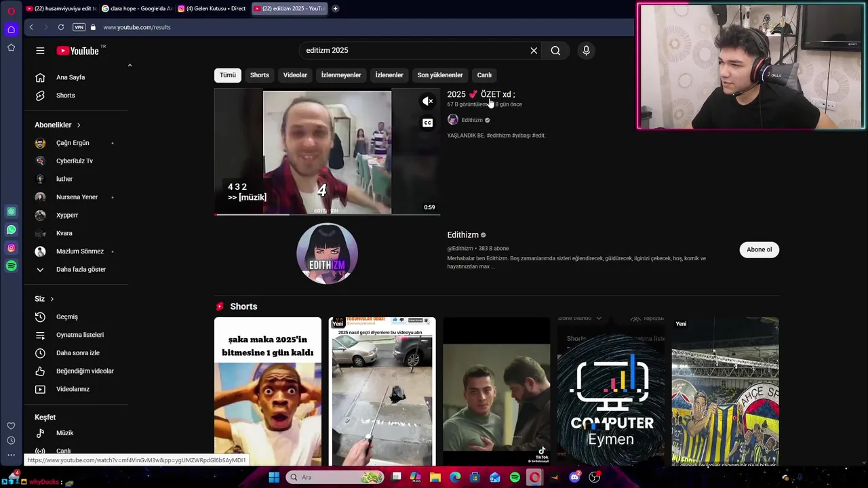The width and height of the screenshot is (868, 488).
Task: Open a new browser tab
Action: tap(335, 9)
